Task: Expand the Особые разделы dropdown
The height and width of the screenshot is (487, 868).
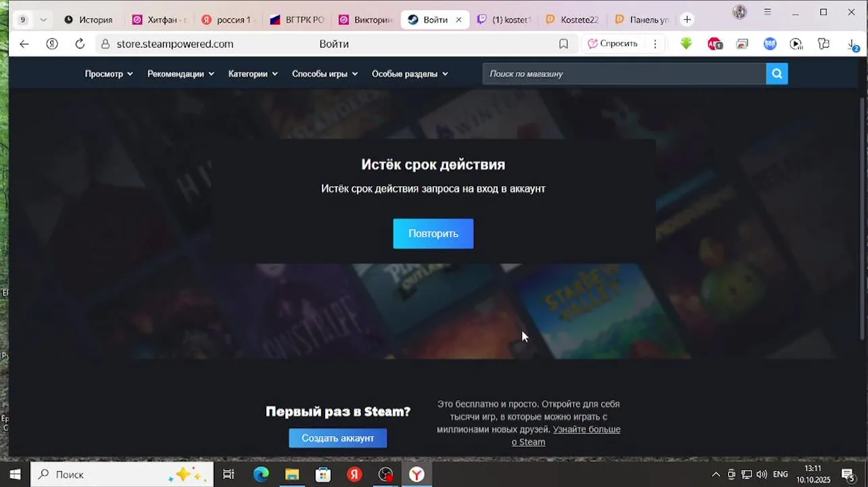Action: pos(410,74)
